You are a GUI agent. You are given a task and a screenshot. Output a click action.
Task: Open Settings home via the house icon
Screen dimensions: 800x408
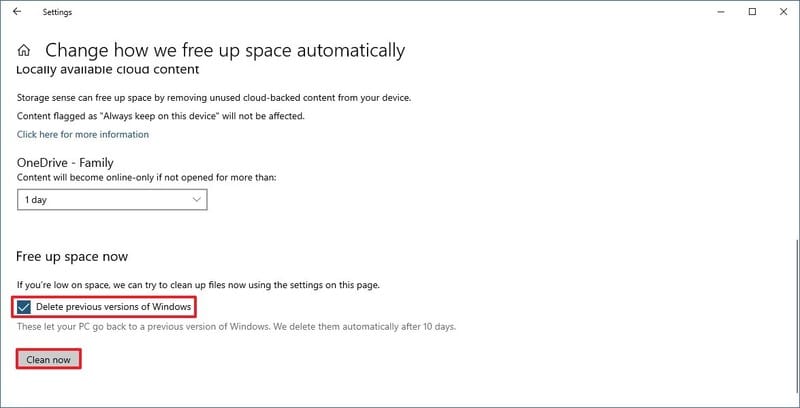pyautogui.click(x=25, y=50)
